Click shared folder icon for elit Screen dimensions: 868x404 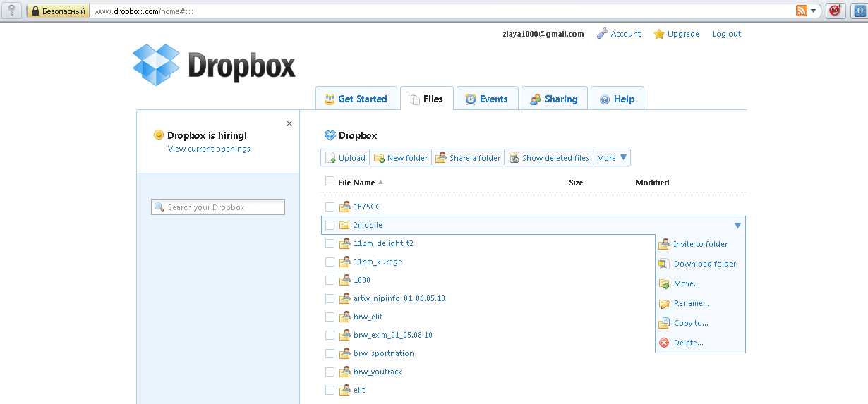click(x=345, y=390)
